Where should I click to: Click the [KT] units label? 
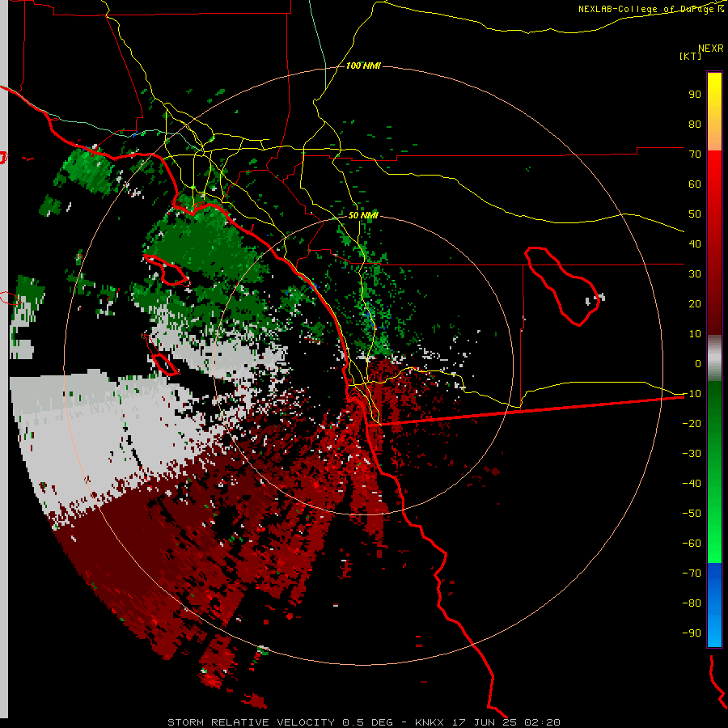tap(691, 56)
